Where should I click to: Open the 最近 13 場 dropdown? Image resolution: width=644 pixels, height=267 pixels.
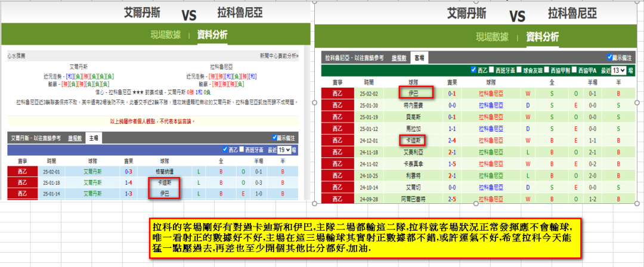619,70
